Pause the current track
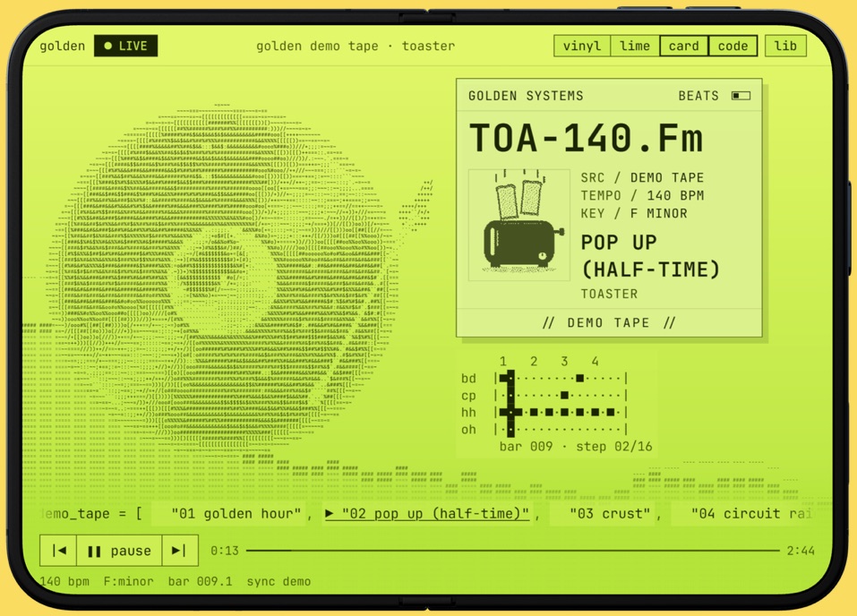Viewport: 857px width, 616px height. [x=119, y=551]
